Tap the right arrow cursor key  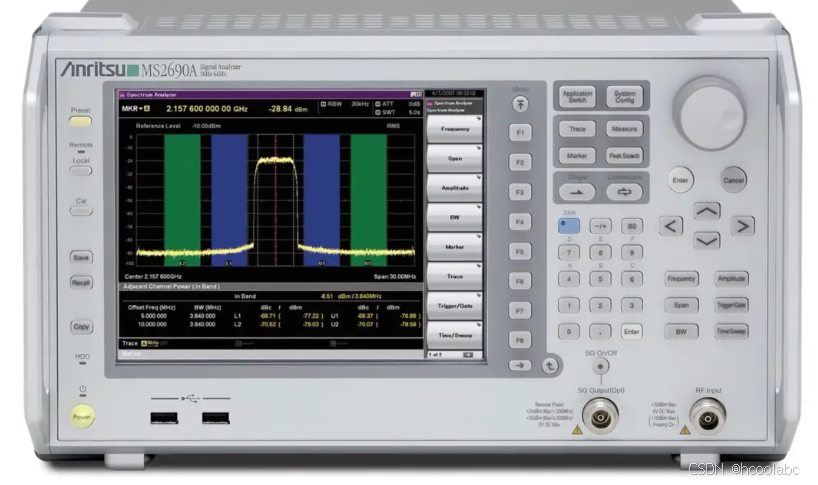[742, 226]
